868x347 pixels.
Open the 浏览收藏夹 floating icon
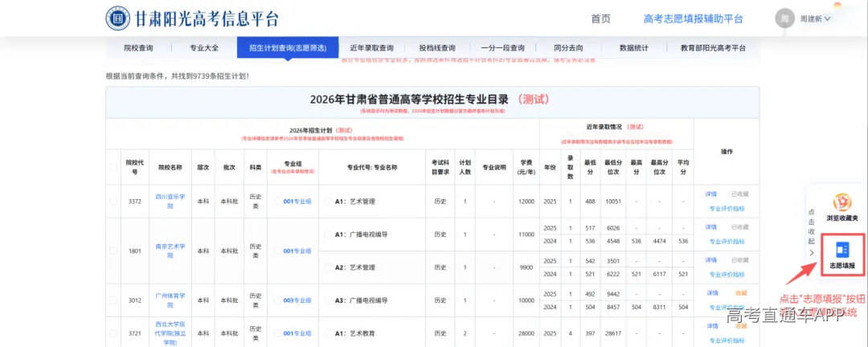pos(841,207)
